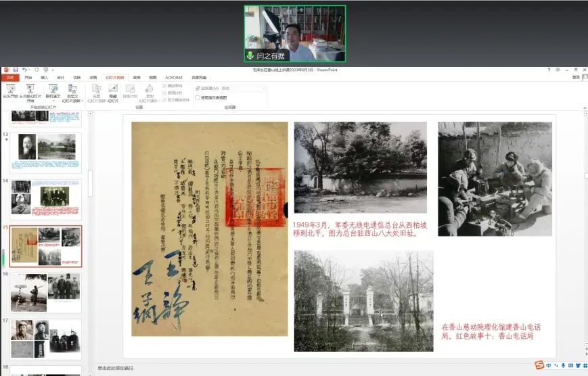Viewport: 588px width, 376px height.
Task: Open the Monitor (监视器) dropdown box
Action: tap(243, 89)
